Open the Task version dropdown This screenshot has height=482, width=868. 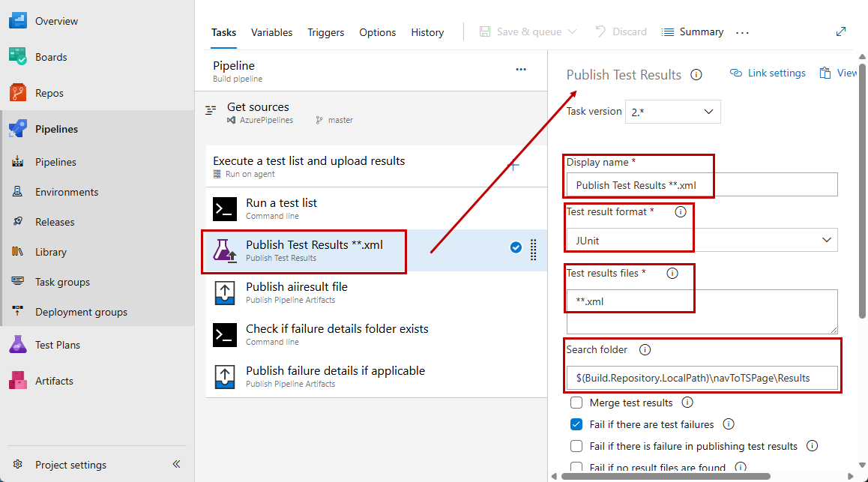pos(672,112)
